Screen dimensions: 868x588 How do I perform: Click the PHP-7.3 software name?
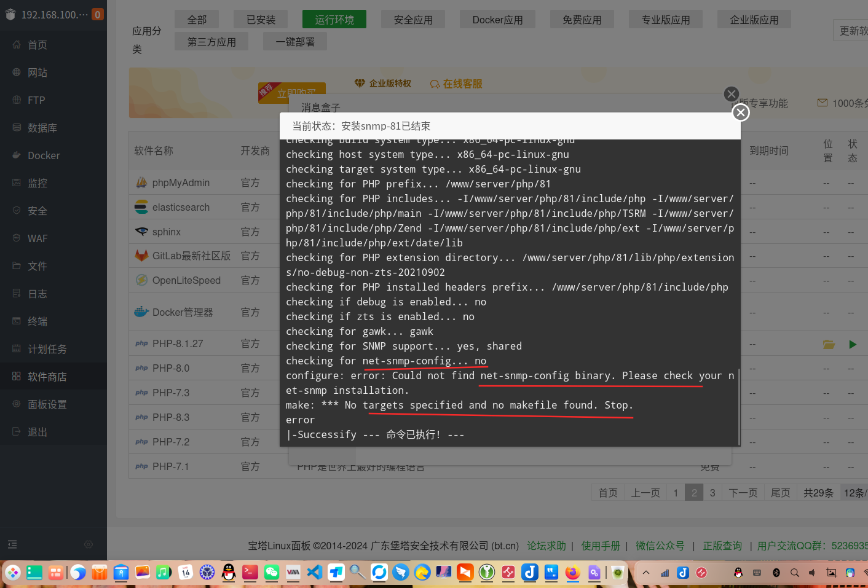click(171, 393)
